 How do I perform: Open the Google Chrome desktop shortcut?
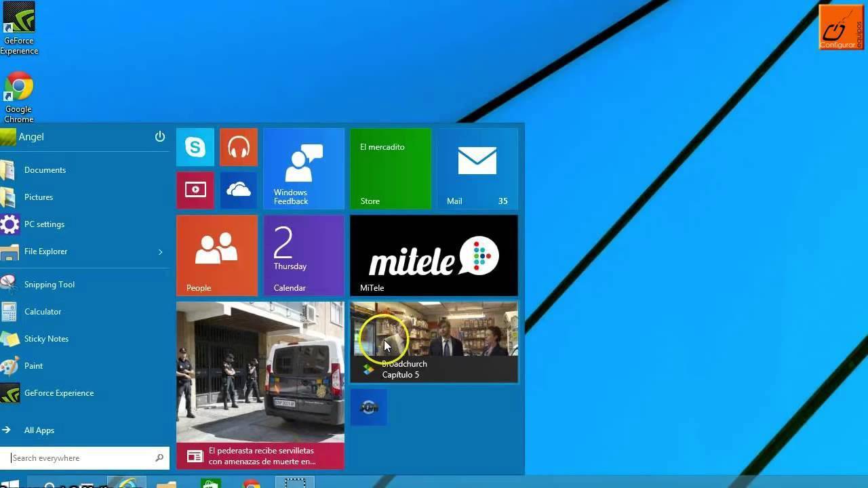[x=19, y=96]
